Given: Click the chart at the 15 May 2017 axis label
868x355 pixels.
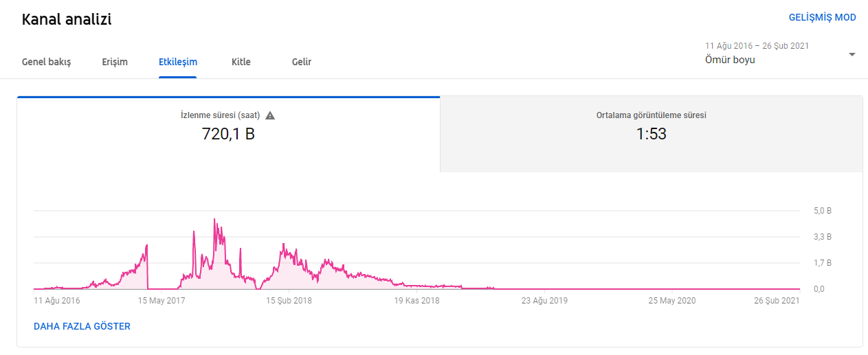Looking at the screenshot, I should pyautogui.click(x=162, y=300).
